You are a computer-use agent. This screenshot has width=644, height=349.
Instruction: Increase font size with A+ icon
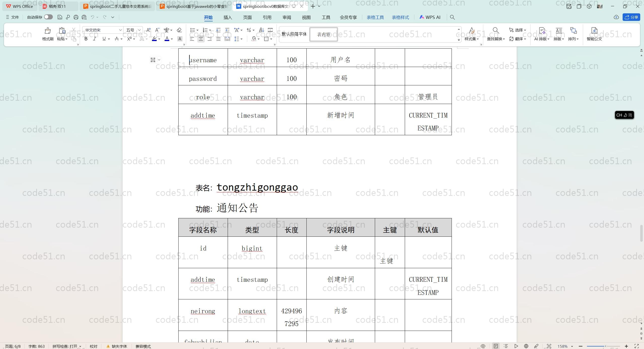pos(148,30)
